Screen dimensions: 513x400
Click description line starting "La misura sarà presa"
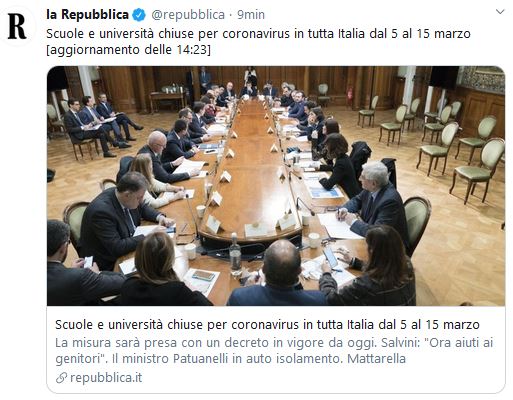(274, 343)
